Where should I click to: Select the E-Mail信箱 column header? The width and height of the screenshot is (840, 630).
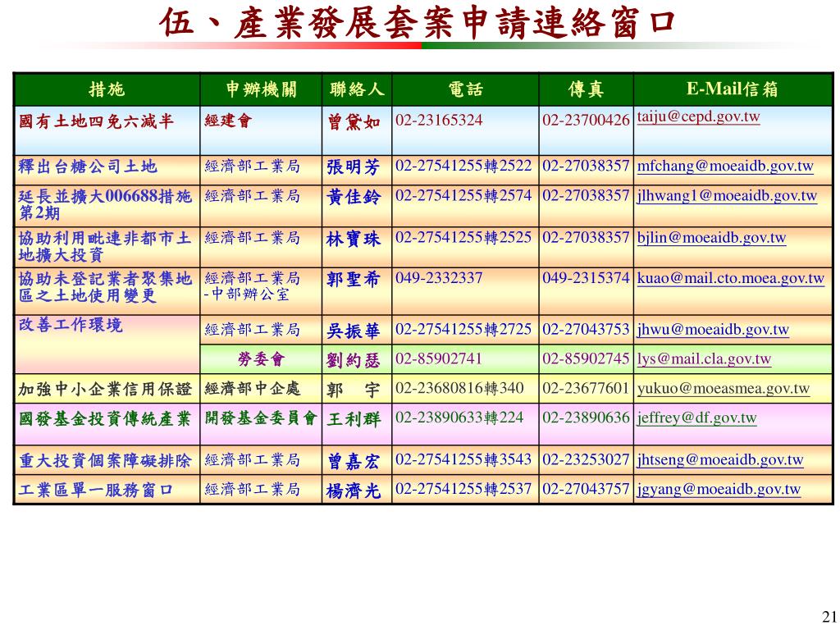[x=733, y=89]
